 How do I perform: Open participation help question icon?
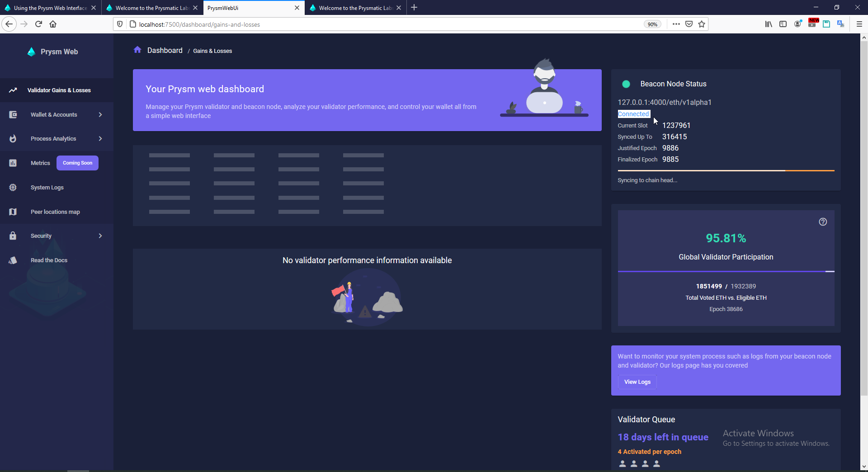pos(823,222)
